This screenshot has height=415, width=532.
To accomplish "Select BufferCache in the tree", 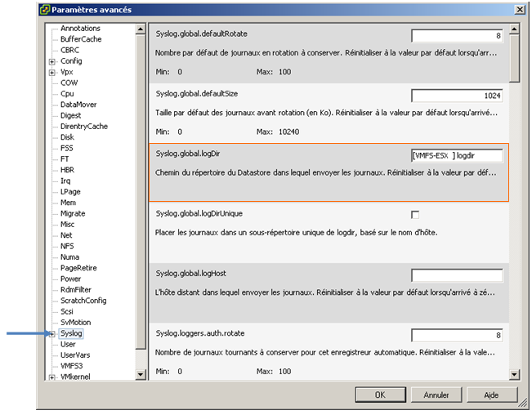I will coord(81,39).
